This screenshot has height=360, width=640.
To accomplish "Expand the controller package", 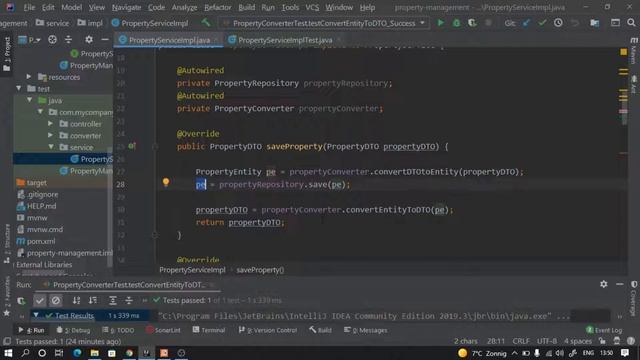I will click(50, 123).
